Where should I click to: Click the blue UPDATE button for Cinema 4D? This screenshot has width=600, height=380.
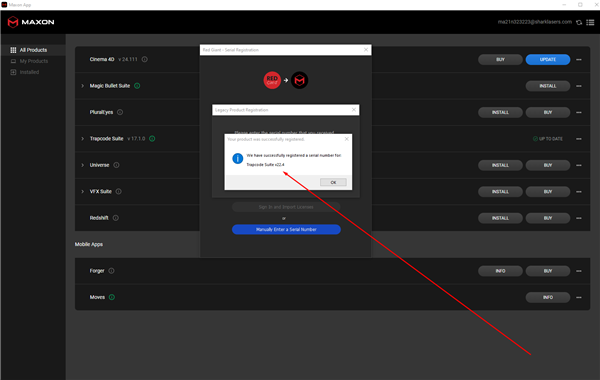pyautogui.click(x=548, y=60)
